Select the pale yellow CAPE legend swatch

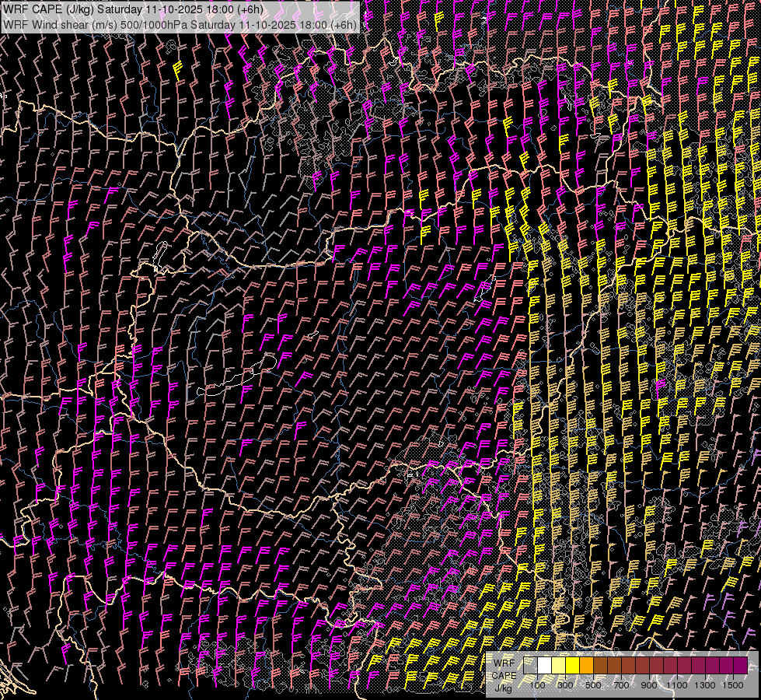(558, 666)
